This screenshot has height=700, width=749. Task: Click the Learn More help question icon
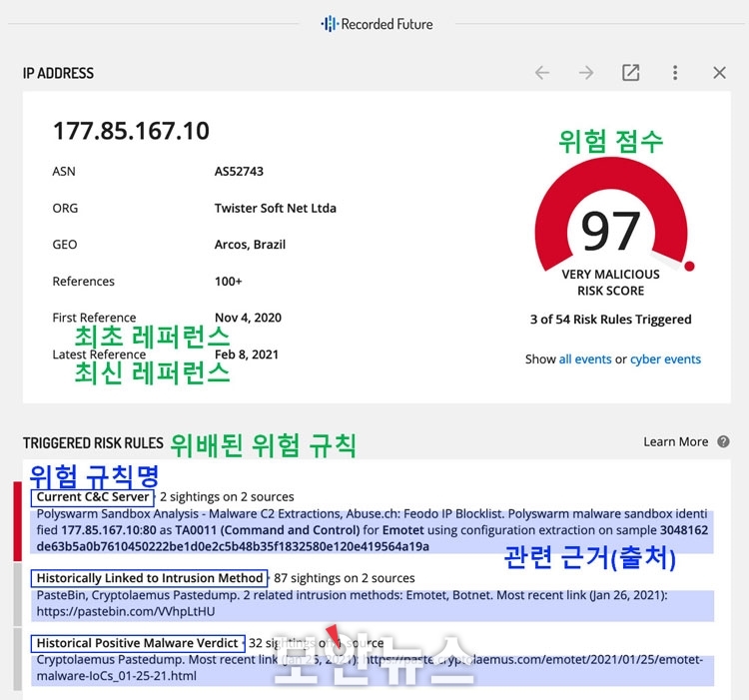click(723, 441)
